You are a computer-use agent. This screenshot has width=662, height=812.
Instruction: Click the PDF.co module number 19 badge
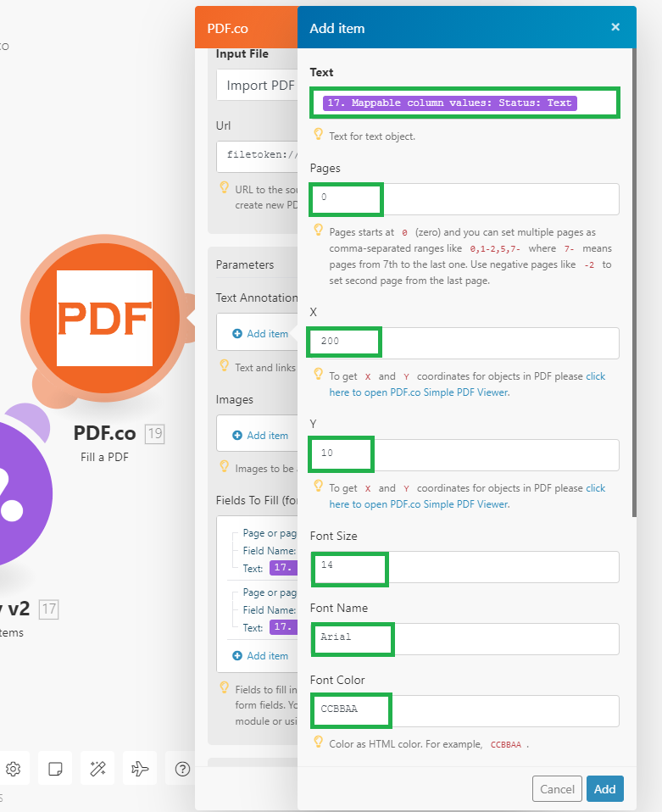point(155,433)
